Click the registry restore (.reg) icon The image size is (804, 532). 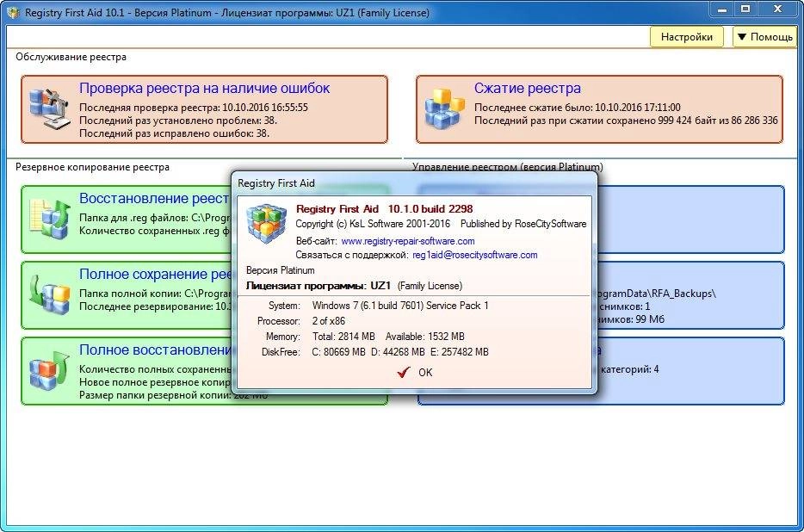point(50,219)
